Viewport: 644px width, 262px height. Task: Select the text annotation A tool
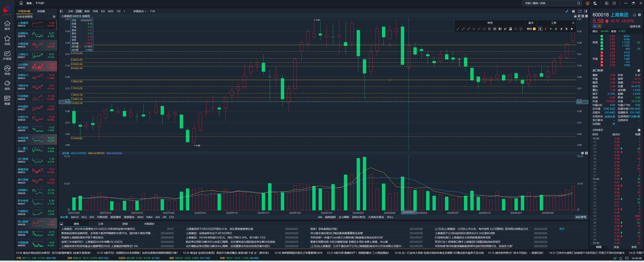pyautogui.click(x=556, y=29)
